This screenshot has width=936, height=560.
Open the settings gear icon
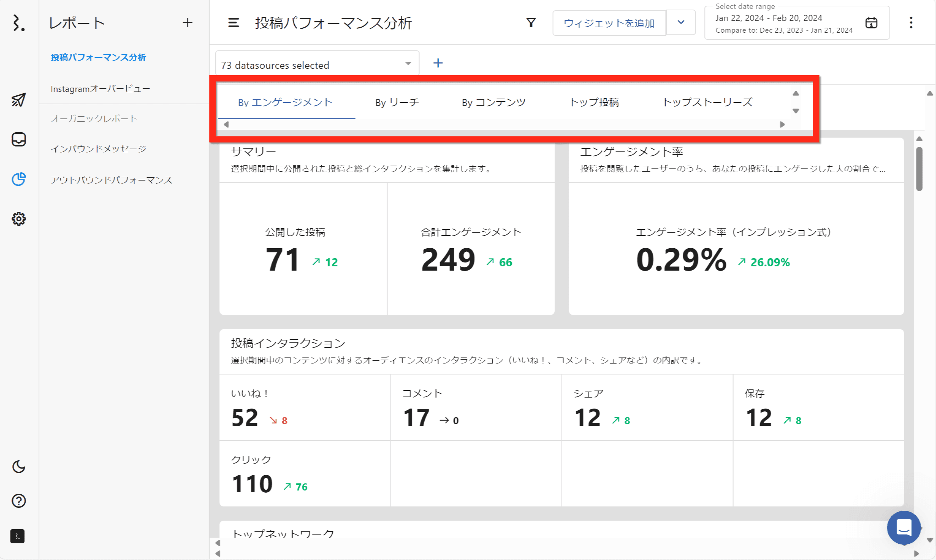pos(18,219)
